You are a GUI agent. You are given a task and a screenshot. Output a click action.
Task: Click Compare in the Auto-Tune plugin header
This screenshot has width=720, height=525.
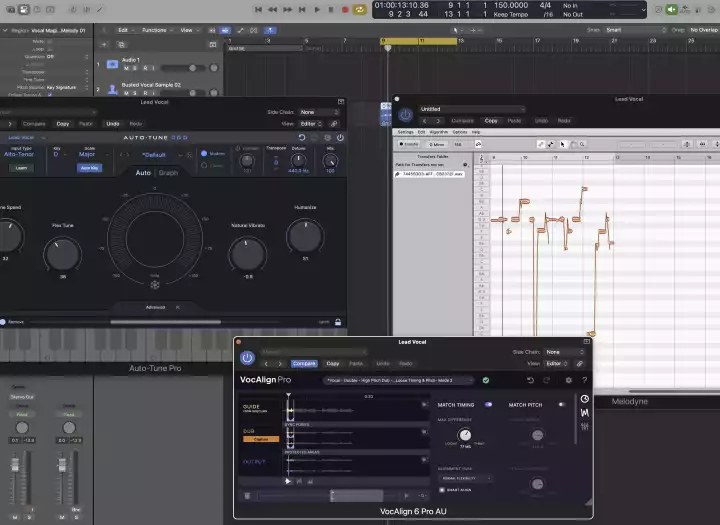34,124
